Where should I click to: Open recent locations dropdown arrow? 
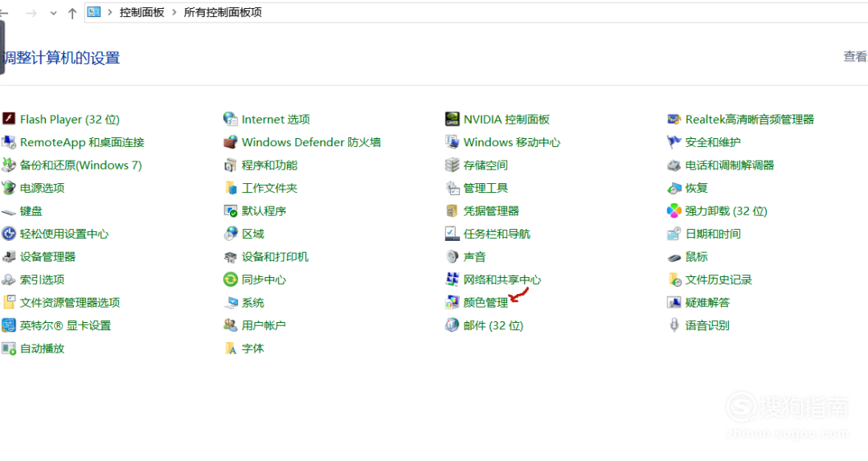coord(53,14)
